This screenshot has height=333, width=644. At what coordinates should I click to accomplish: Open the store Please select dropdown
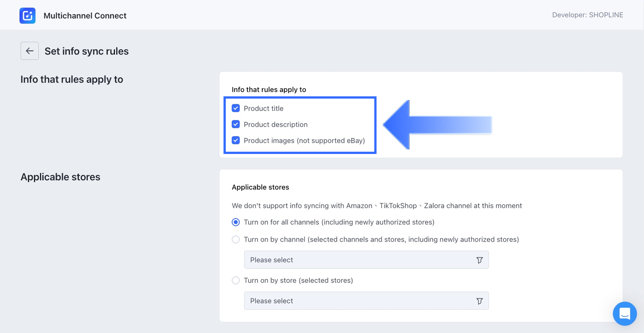(360, 301)
